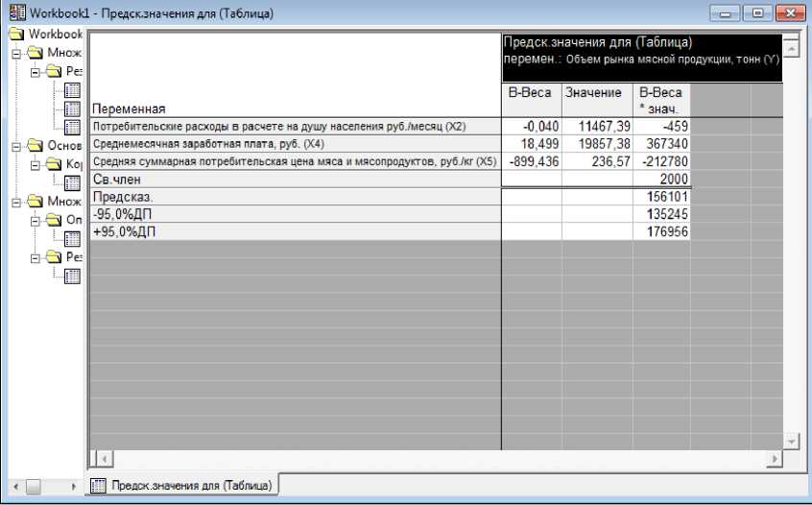Select the Среднемесячная заработная плата (X4) row header
The height and width of the screenshot is (505, 812).
click(296, 144)
